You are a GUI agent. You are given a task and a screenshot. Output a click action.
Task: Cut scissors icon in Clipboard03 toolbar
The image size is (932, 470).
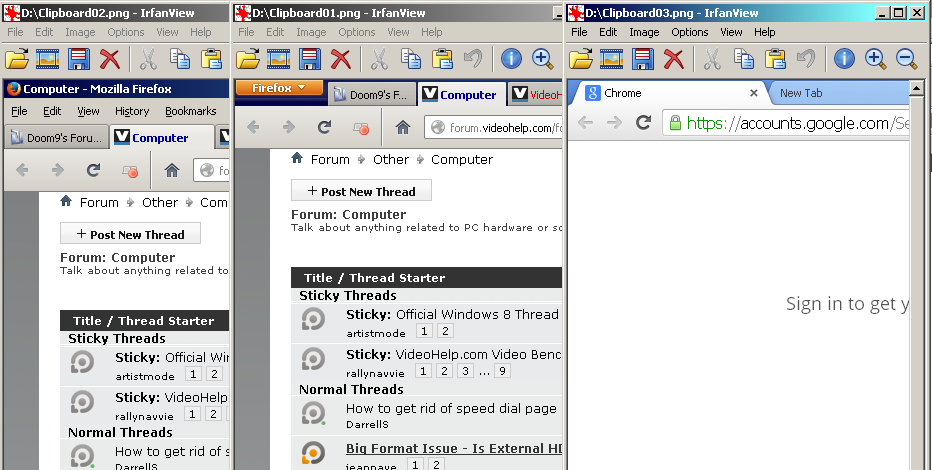click(x=711, y=59)
